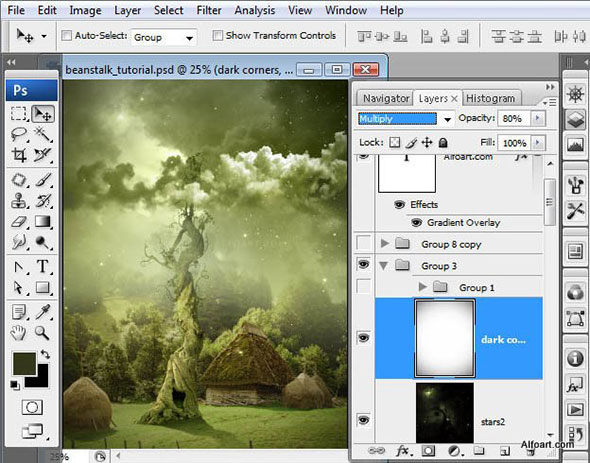
Task: Expand the Group 8 copy folder
Action: 384,244
